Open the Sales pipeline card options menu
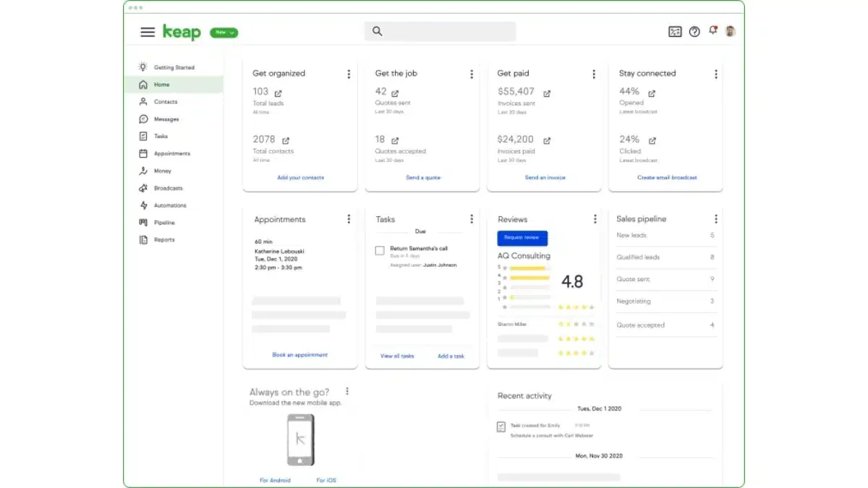868x488 pixels. (716, 219)
